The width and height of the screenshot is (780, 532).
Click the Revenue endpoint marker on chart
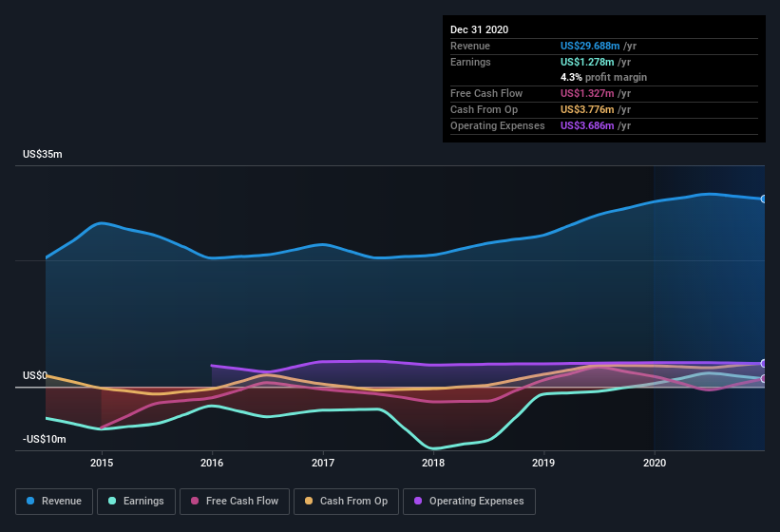[x=764, y=199]
